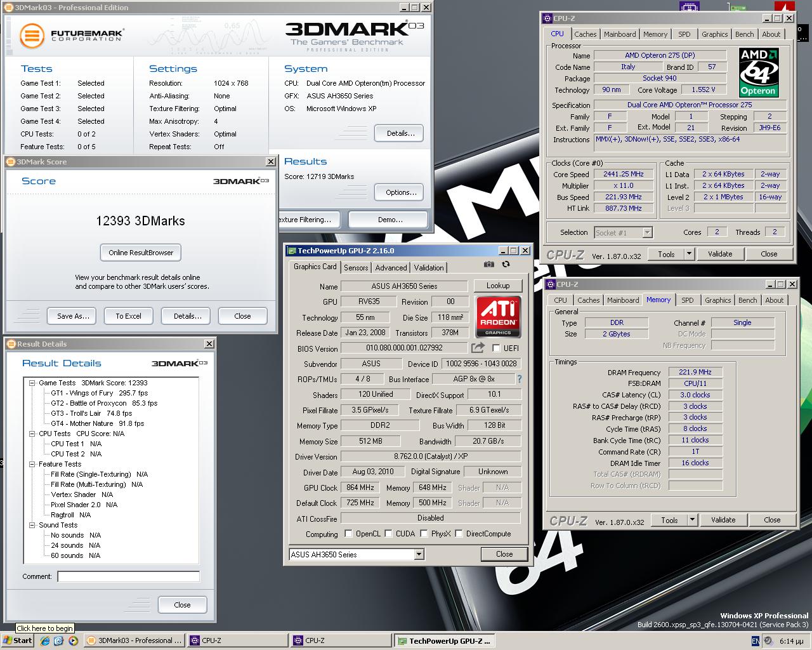Viewport: 812px width, 650px height.
Task: Open SPD tab in bottom CPU-Z window
Action: [688, 300]
